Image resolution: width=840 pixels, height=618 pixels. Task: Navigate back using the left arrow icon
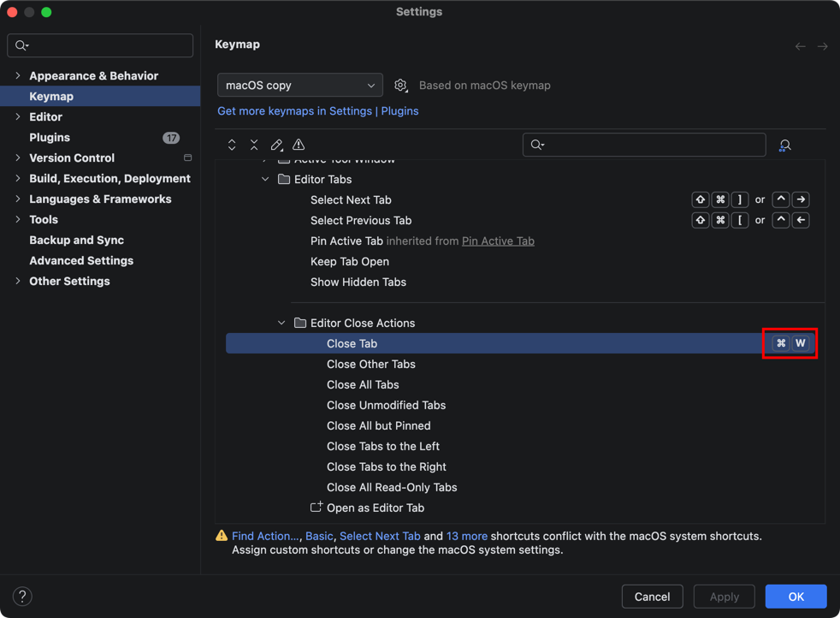click(x=800, y=46)
